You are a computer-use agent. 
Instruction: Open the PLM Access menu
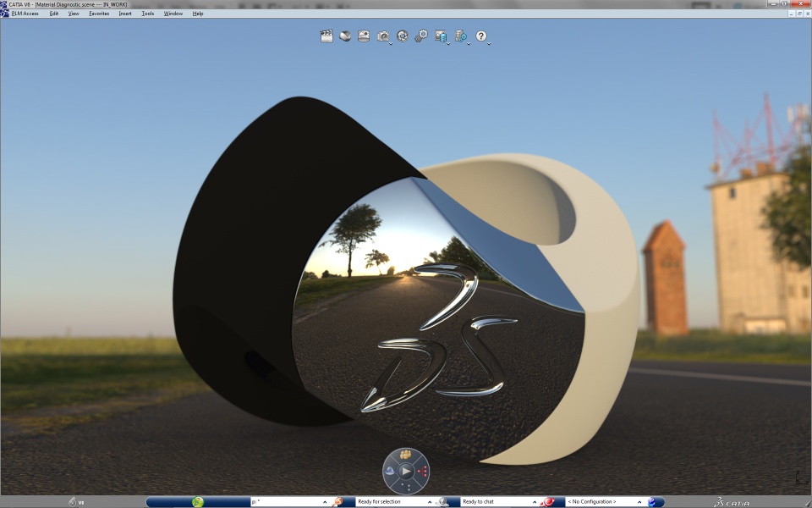pos(25,14)
